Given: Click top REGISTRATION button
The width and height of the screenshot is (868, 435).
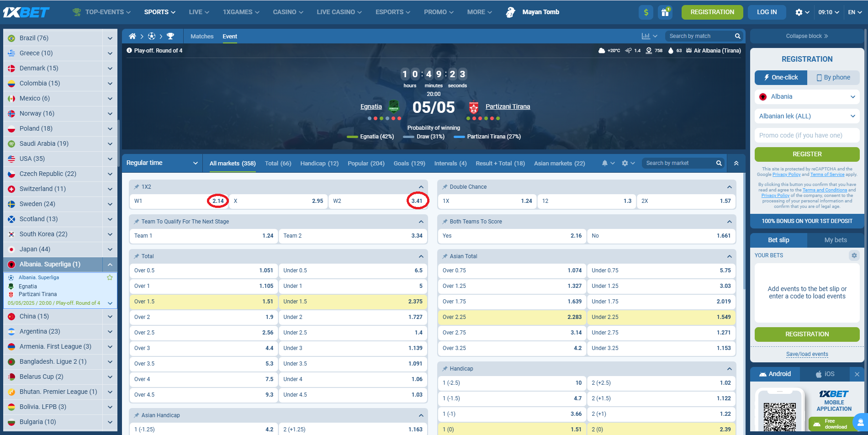Looking at the screenshot, I should click(712, 12).
